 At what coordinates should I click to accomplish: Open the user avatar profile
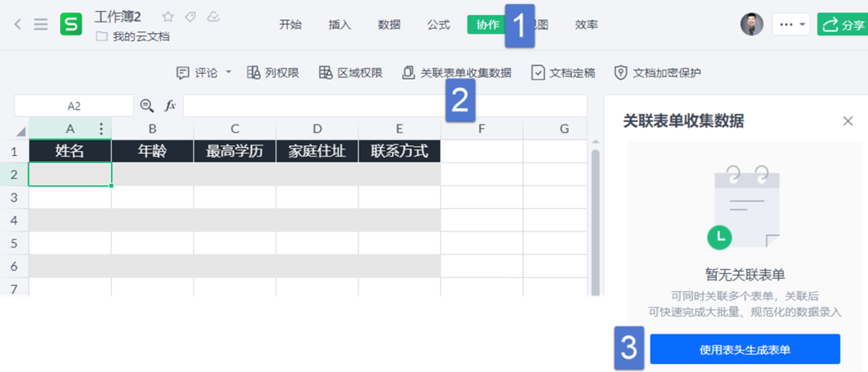pyautogui.click(x=751, y=24)
